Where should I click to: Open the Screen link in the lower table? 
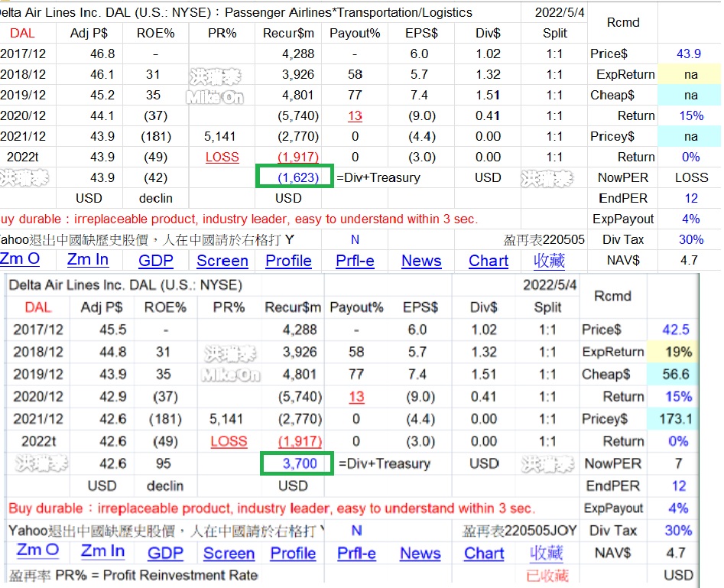tap(229, 554)
